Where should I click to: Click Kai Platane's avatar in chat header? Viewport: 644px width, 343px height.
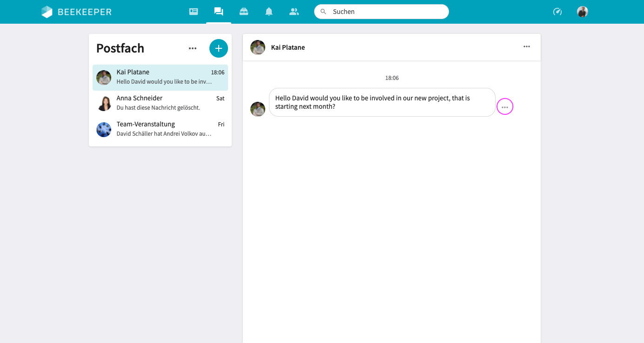click(258, 47)
